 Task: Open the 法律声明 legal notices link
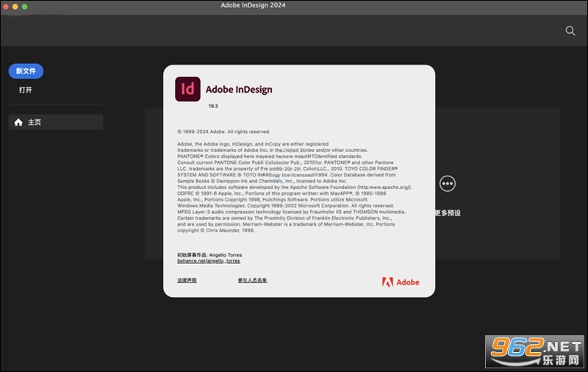pyautogui.click(x=187, y=280)
